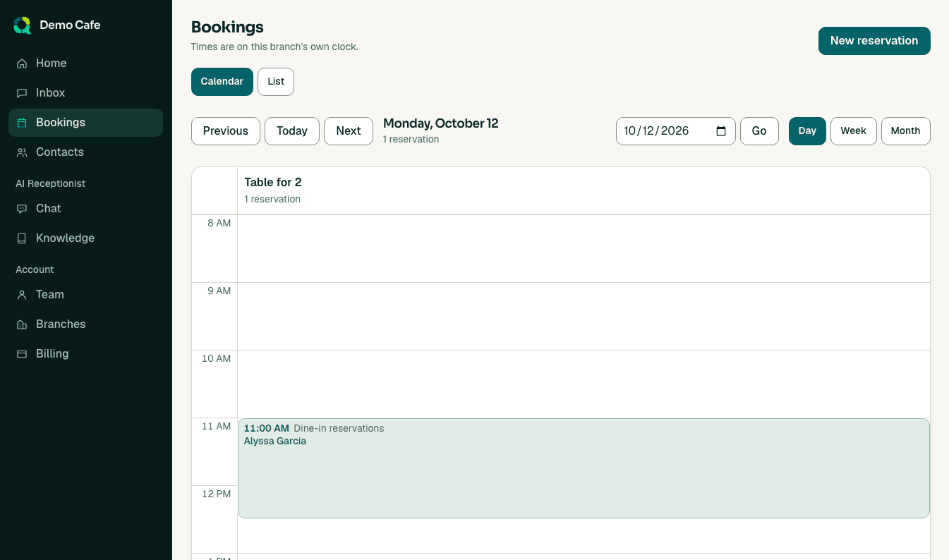Go to the Previous day
Image resolution: width=949 pixels, height=560 pixels.
[x=226, y=131]
